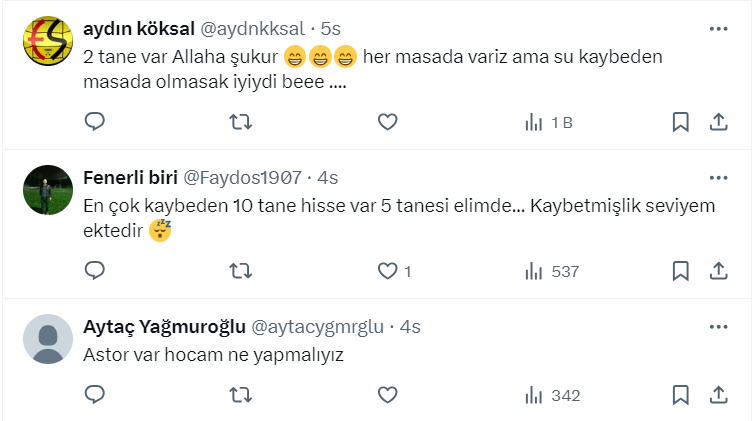Open @Faydos1907 profile handle link

tap(242, 178)
